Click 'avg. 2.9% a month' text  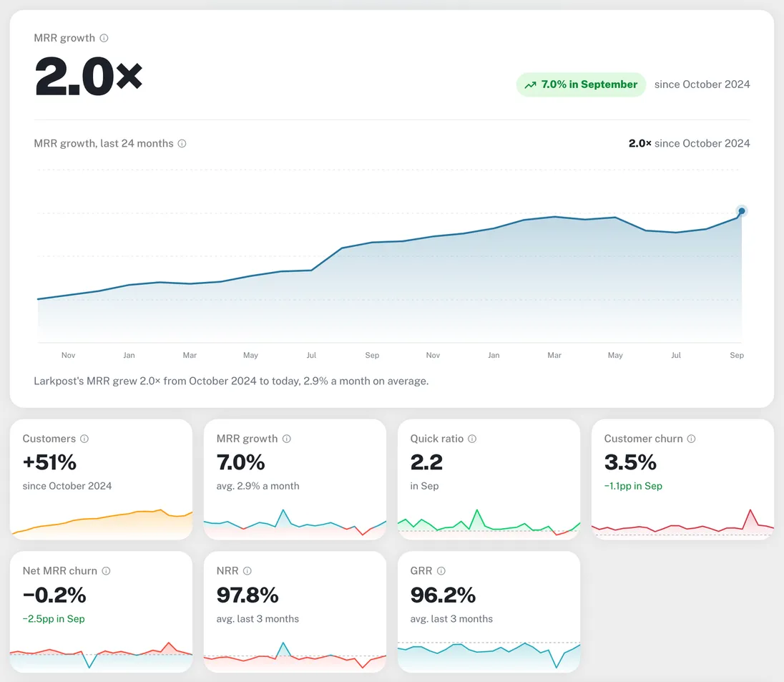(x=258, y=487)
